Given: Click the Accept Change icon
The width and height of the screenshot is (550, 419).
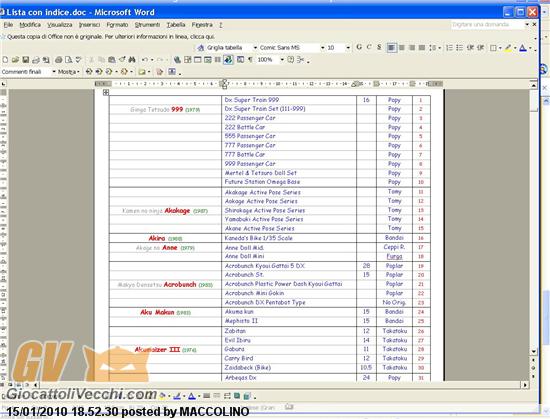Looking at the screenshot, I should pos(109,72).
